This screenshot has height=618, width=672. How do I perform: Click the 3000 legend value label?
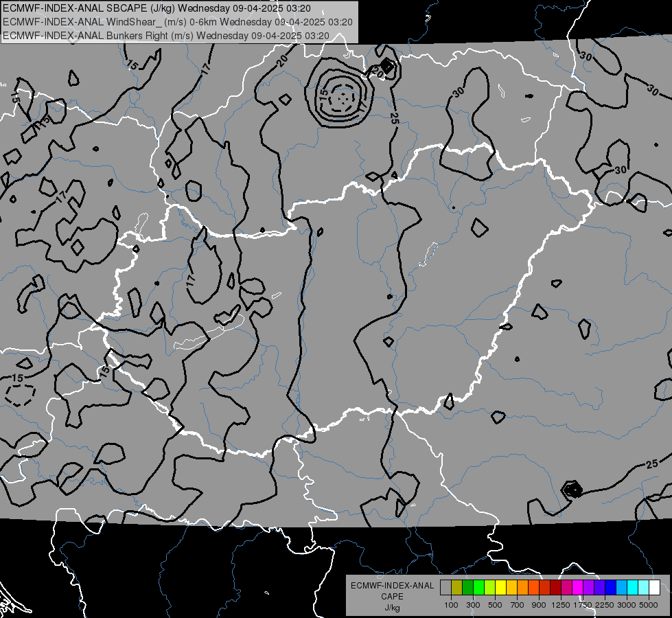[x=627, y=605]
